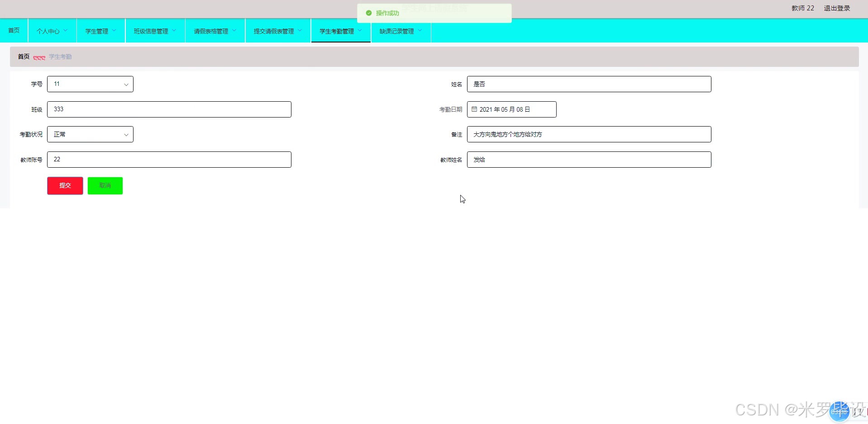Click the 教师 22 user label
This screenshot has width=868, height=424.
pos(802,8)
